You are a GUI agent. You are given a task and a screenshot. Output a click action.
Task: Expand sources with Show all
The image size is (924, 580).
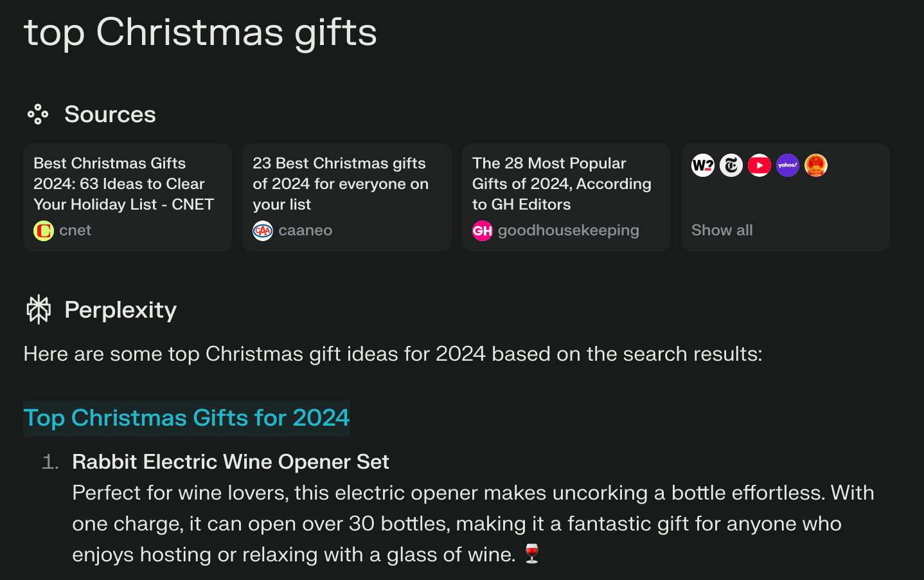point(722,230)
